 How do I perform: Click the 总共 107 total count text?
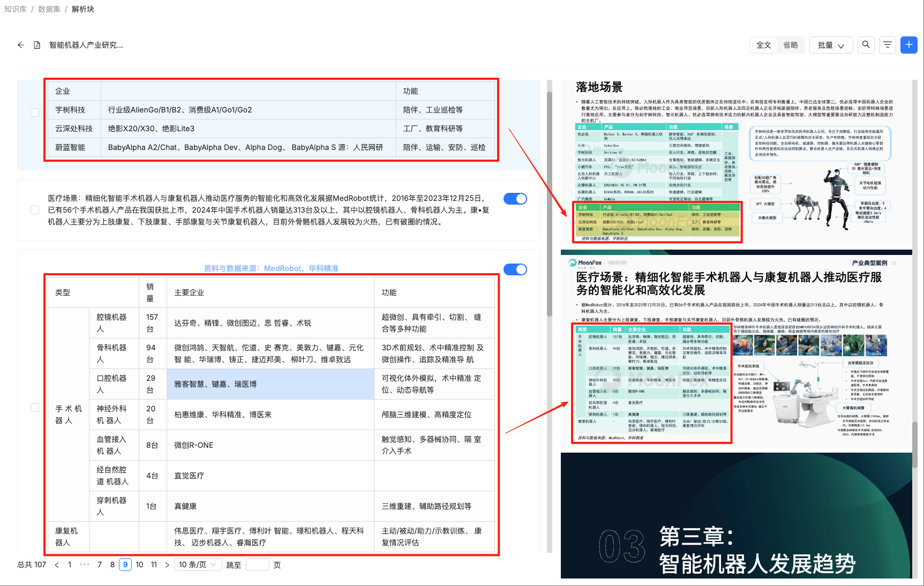click(x=32, y=565)
